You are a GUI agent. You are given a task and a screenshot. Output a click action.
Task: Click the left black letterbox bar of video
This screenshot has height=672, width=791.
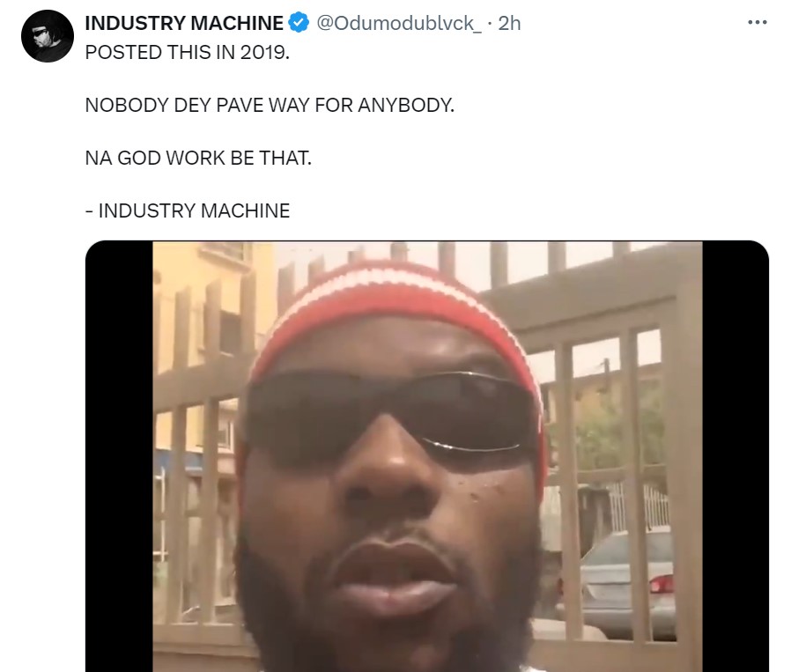pos(120,456)
